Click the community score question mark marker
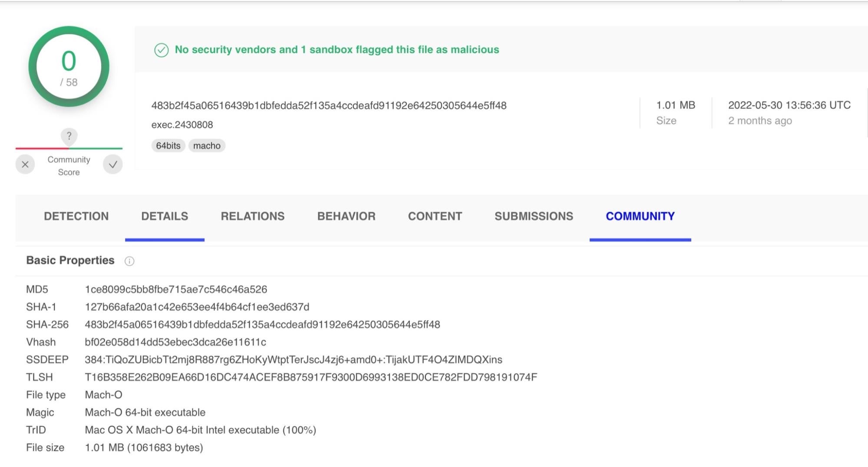868x467 pixels. point(69,136)
